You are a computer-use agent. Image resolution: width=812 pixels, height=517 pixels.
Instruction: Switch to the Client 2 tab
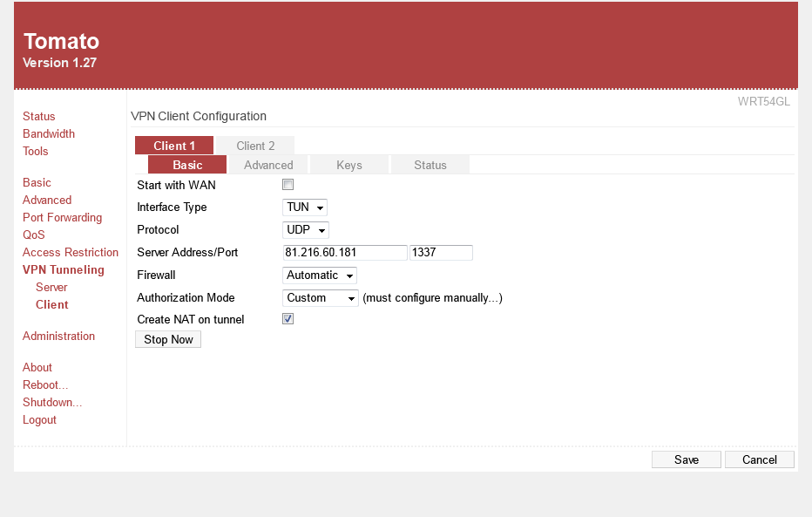[x=255, y=146]
